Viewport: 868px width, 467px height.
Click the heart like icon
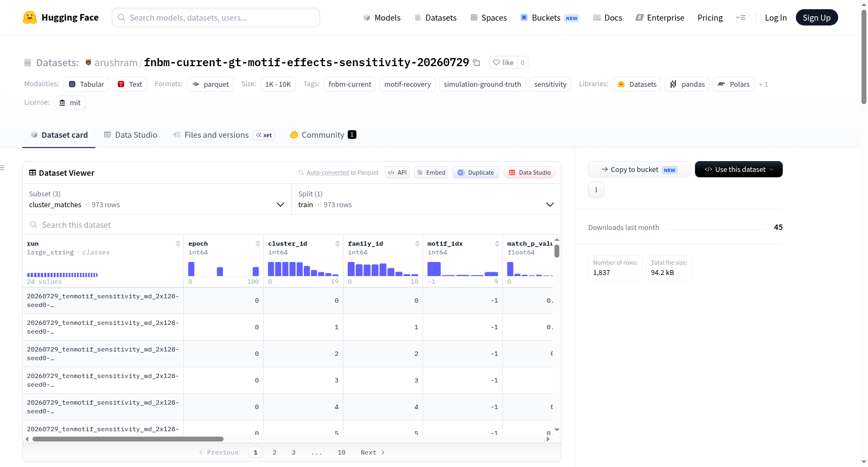(496, 62)
